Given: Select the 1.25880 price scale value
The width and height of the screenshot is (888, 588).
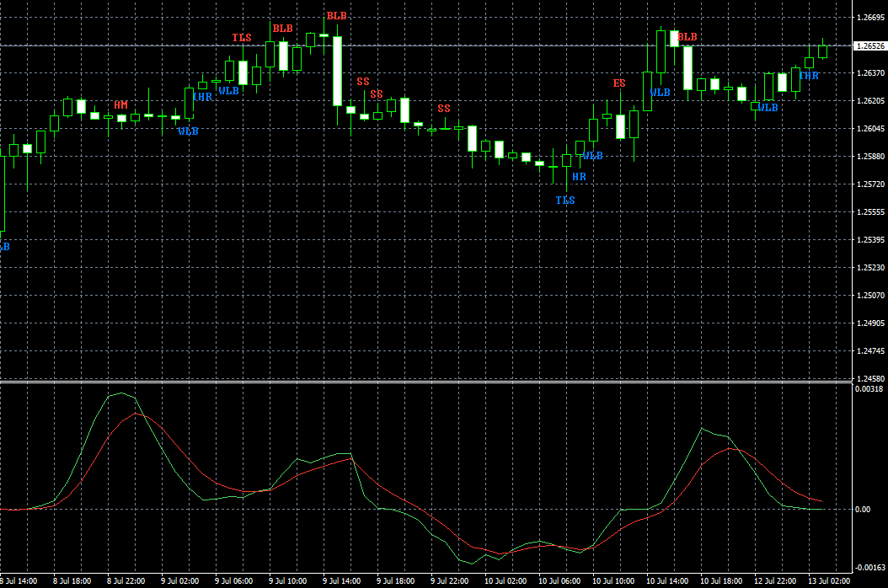Looking at the screenshot, I should tap(869, 157).
